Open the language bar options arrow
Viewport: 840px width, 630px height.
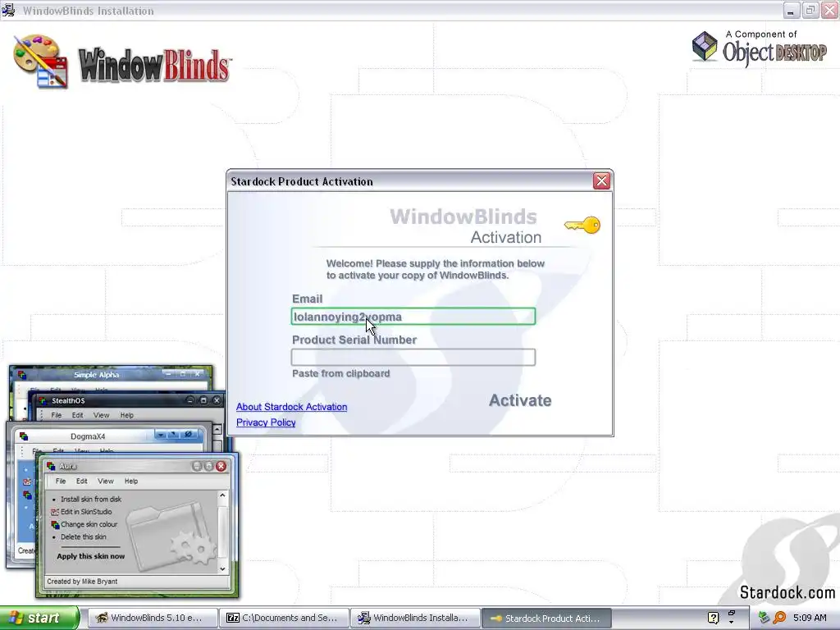tap(731, 623)
